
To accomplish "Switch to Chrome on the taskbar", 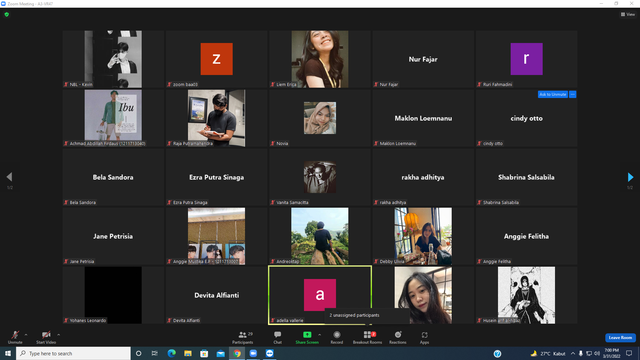I will click(x=237, y=353).
